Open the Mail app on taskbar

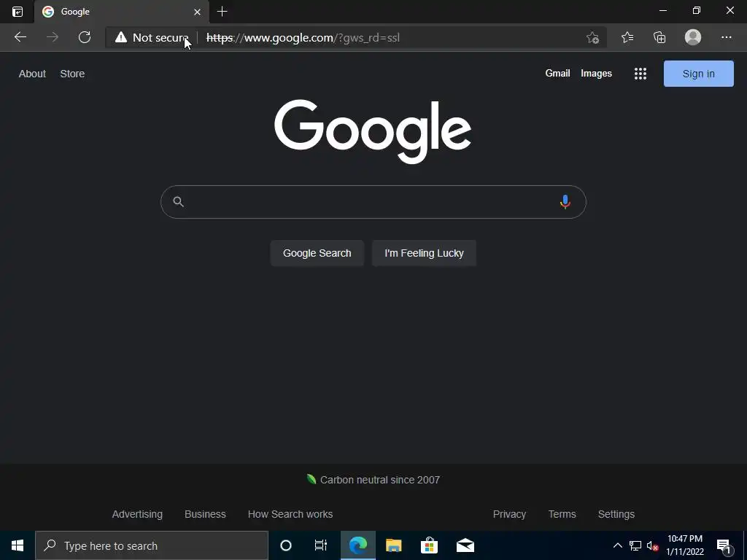coord(465,545)
